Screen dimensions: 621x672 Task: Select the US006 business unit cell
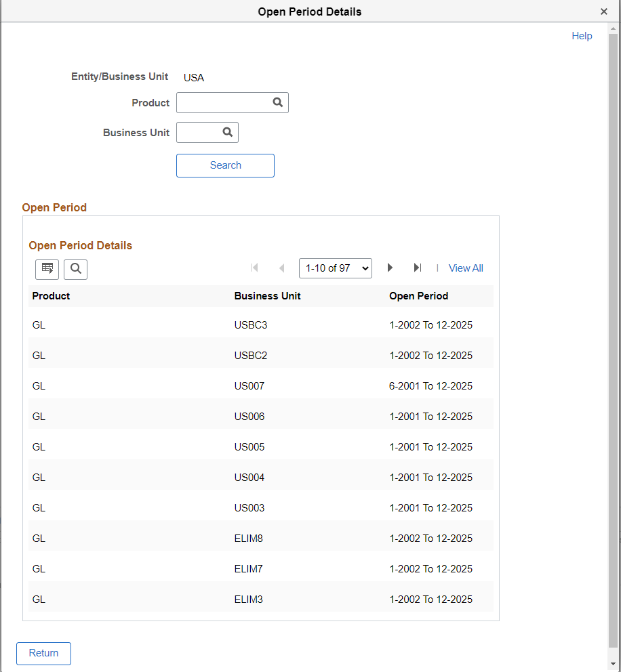click(249, 417)
